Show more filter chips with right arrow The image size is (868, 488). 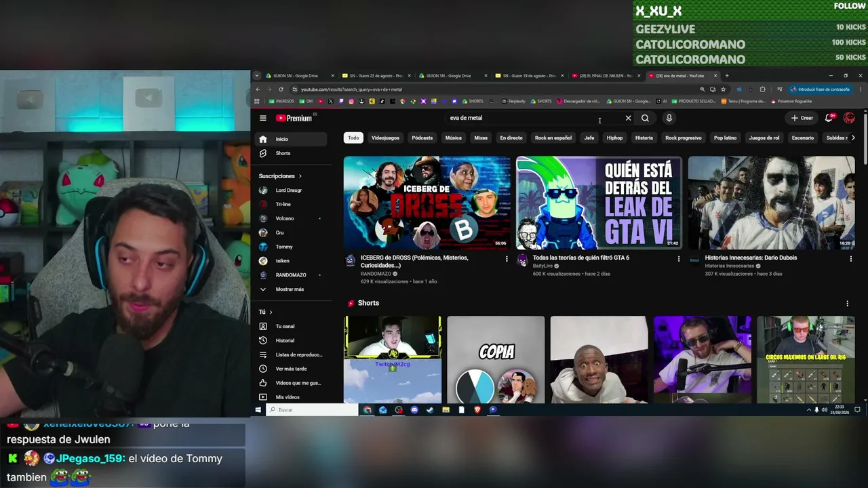(852, 138)
